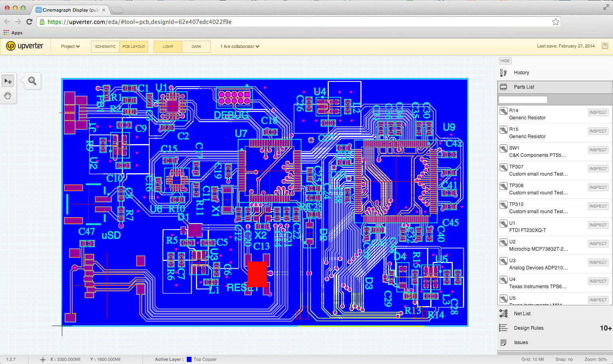
Task: Open the Net List panel
Action: 522,314
